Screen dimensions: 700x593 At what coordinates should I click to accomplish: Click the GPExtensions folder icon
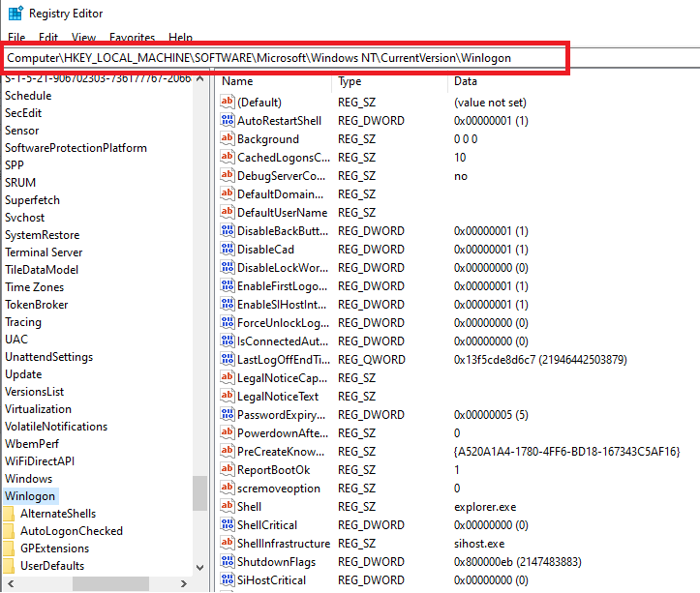[9, 549]
